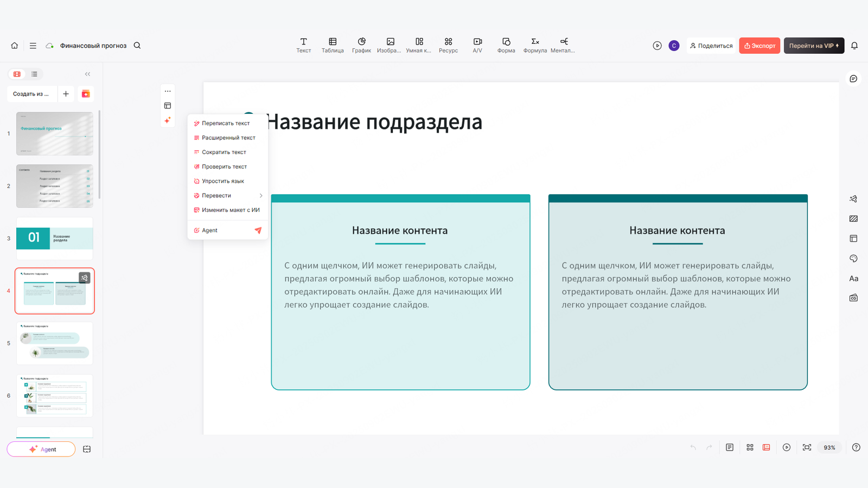Click Перейти на VIP button
Viewport: 868px width, 488px height.
coord(814,46)
